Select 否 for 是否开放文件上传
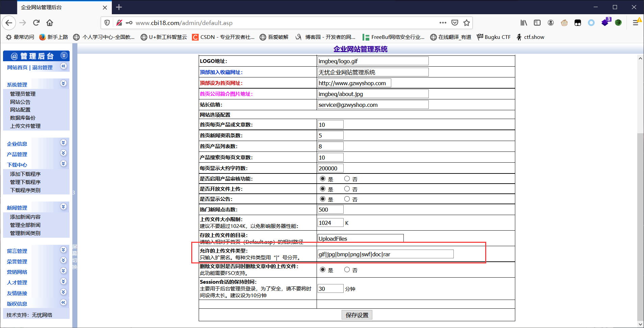This screenshot has height=328, width=644. (x=347, y=189)
